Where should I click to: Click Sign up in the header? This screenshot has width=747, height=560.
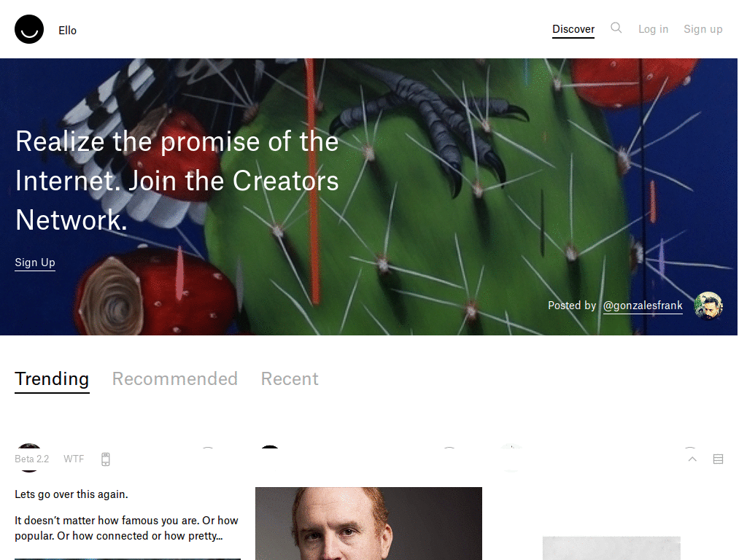[703, 29]
